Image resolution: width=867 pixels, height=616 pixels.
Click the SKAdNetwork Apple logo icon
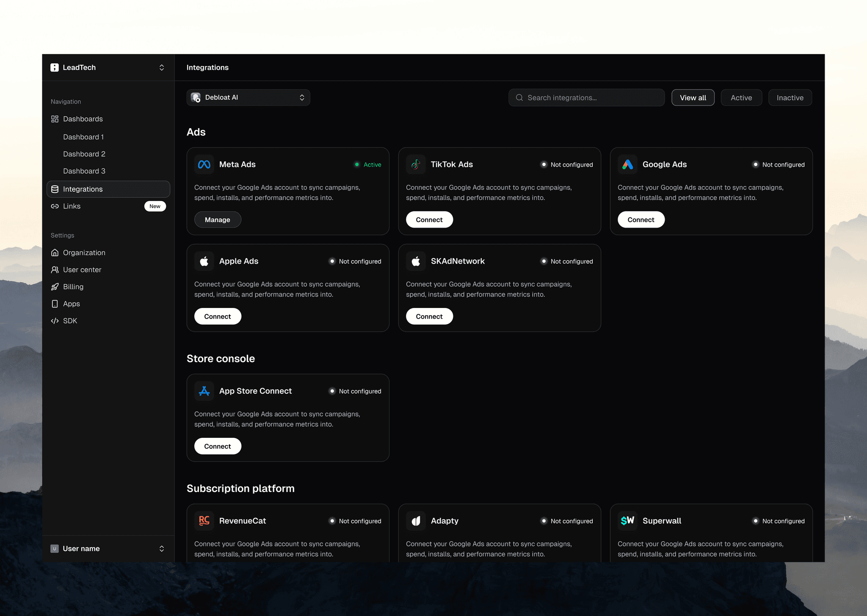[x=416, y=261]
